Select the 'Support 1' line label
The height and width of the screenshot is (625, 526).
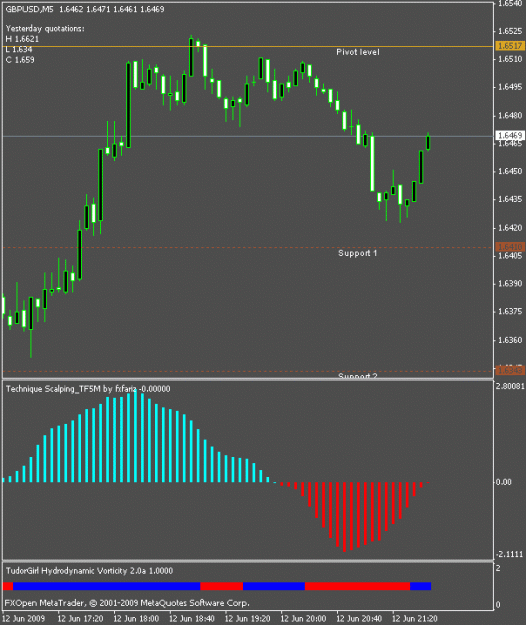[357, 253]
